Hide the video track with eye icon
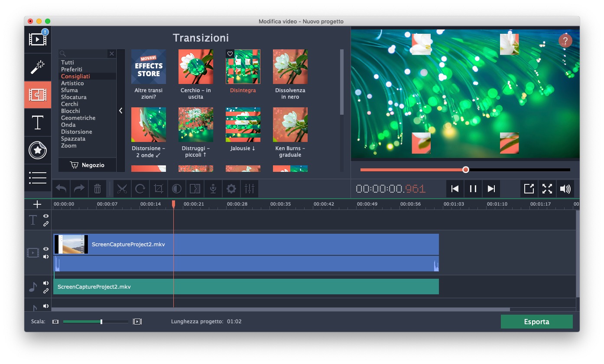Image resolution: width=604 pixels, height=364 pixels. pyautogui.click(x=46, y=249)
